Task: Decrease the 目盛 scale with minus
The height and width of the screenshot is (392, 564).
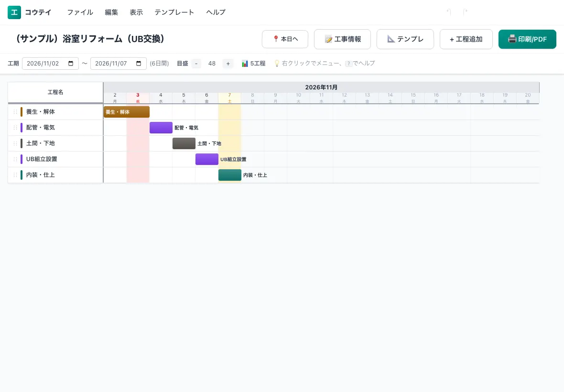Action: (x=196, y=63)
